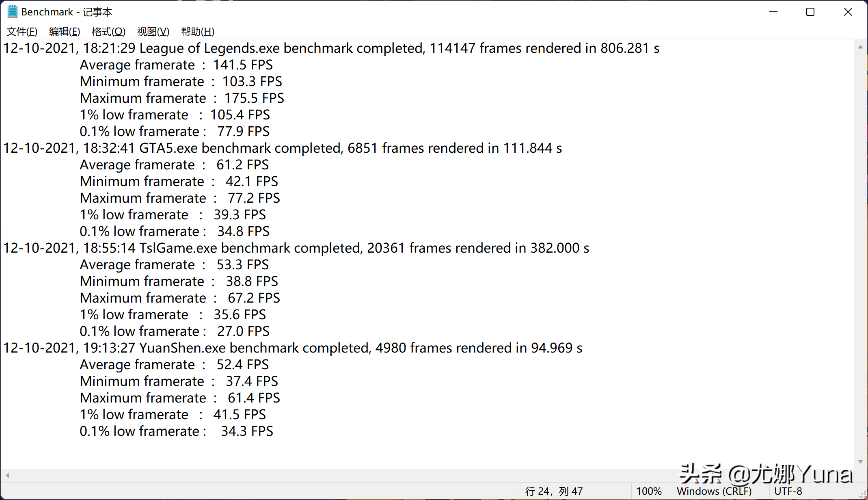Place cursor on 77.2 FPS maximum framerate

point(254,198)
